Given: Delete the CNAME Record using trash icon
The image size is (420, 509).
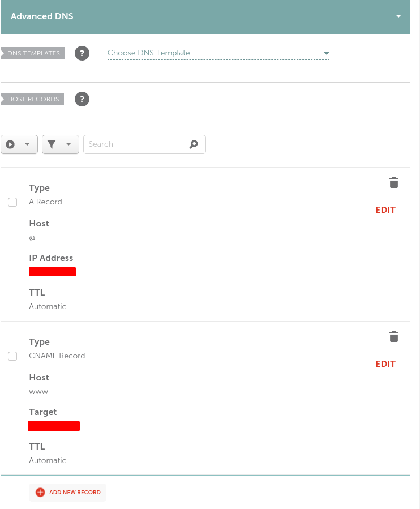Looking at the screenshot, I should [394, 336].
